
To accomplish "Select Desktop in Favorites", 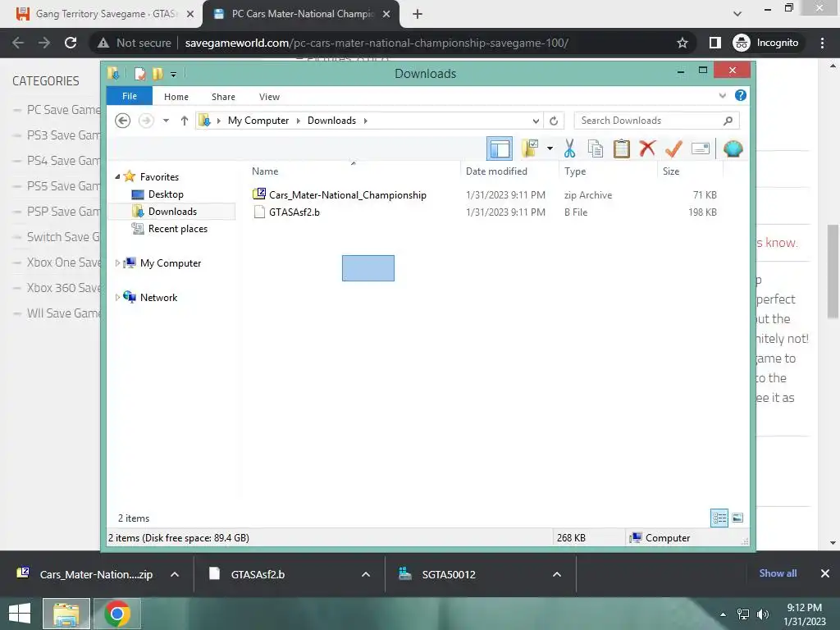I will click(166, 194).
